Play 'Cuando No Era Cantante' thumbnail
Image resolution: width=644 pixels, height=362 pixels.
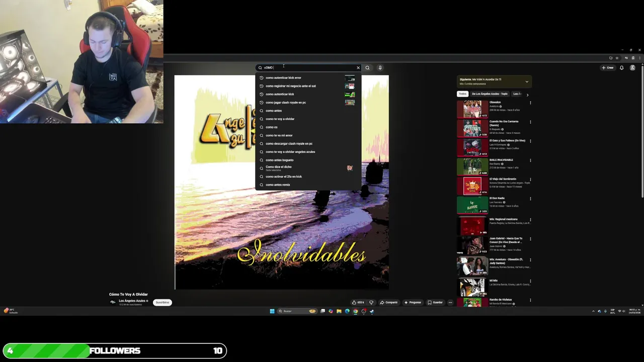click(x=472, y=128)
